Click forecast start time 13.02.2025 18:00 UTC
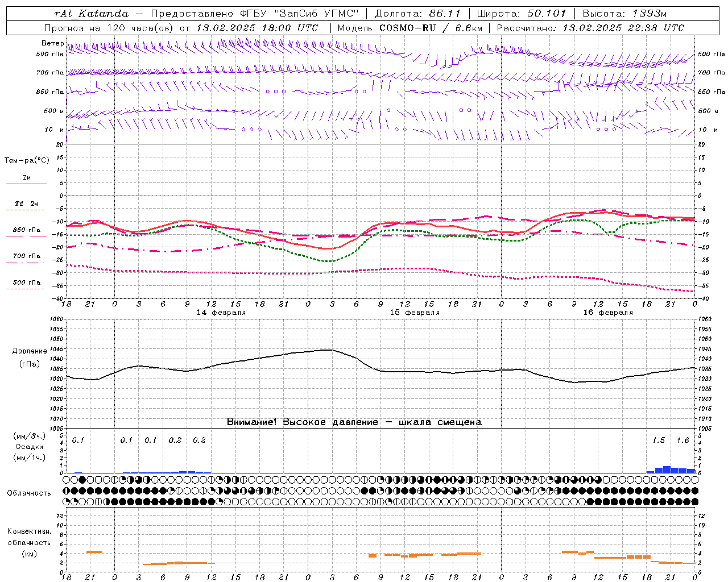Image resolution: width=728 pixels, height=582 pixels. pos(257,28)
